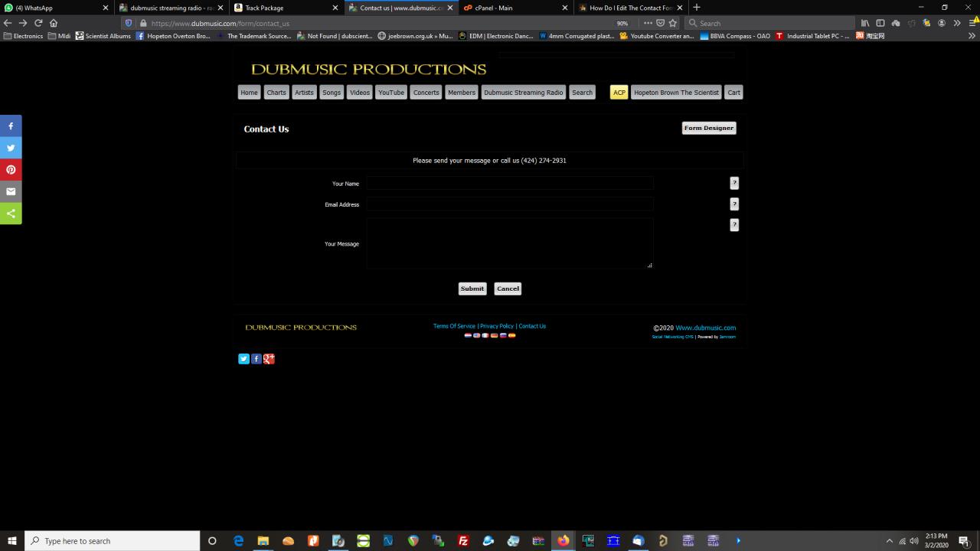The width and height of the screenshot is (980, 551).
Task: Open Home in site navigation
Action: (250, 93)
